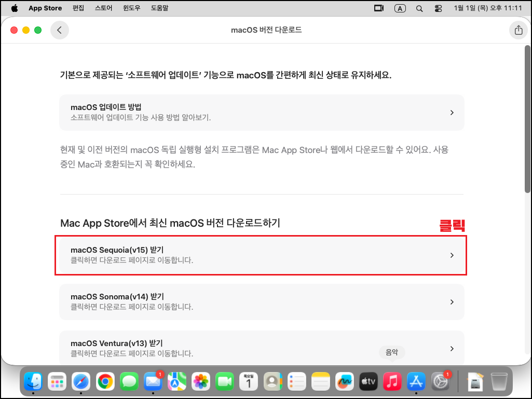Image resolution: width=532 pixels, height=399 pixels.
Task: Open the Trash from the dock
Action: coord(499,381)
